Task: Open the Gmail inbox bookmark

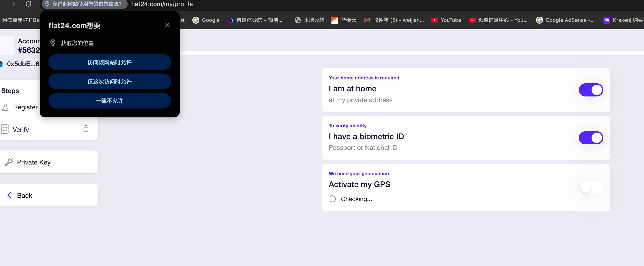Action: tap(394, 20)
